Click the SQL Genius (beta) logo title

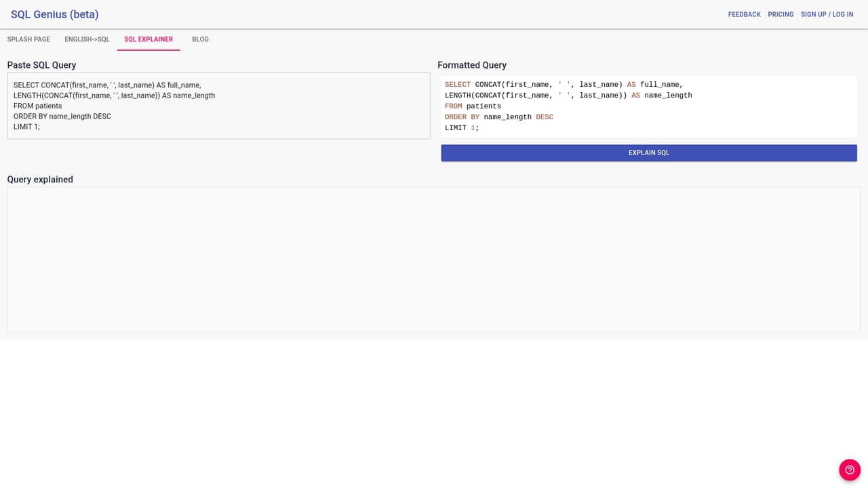(55, 14)
